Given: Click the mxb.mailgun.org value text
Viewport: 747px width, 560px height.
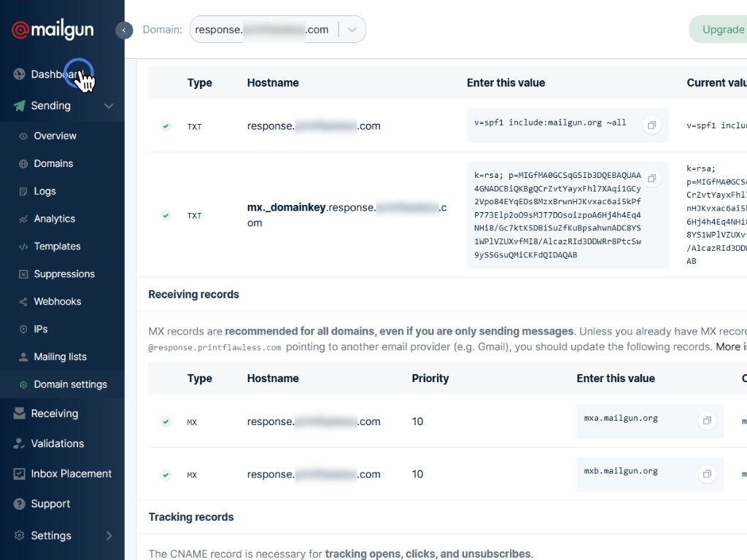Looking at the screenshot, I should click(x=621, y=471).
